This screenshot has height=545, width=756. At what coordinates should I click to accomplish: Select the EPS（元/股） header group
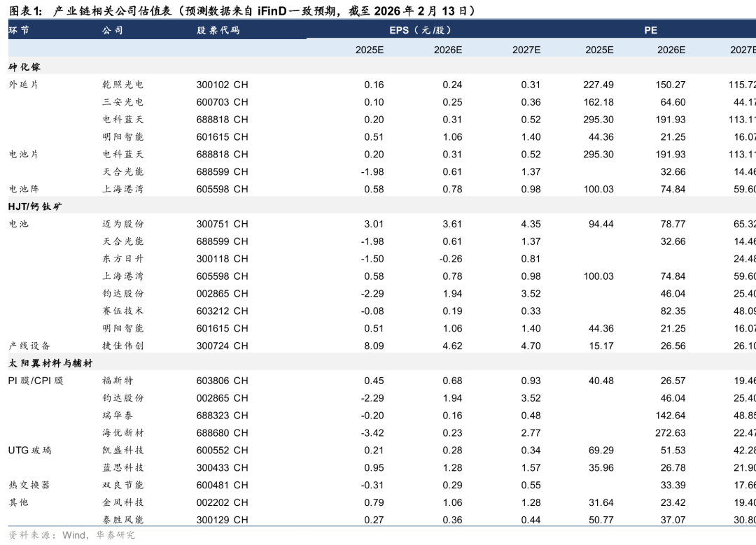click(421, 30)
